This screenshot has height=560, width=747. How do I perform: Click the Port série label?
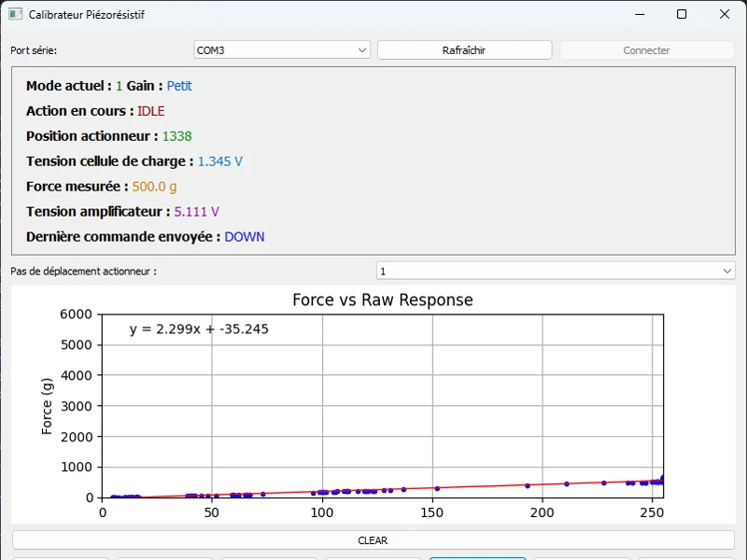coord(34,50)
